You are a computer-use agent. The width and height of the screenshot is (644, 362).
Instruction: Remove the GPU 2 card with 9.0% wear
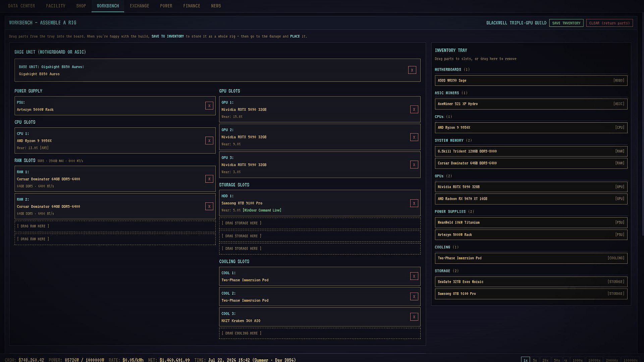(414, 137)
